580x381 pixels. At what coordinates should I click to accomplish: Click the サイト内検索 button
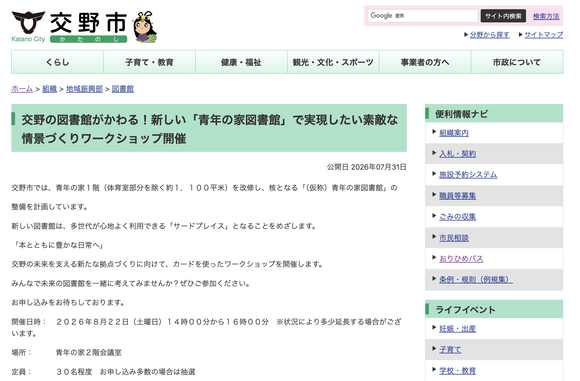click(503, 16)
